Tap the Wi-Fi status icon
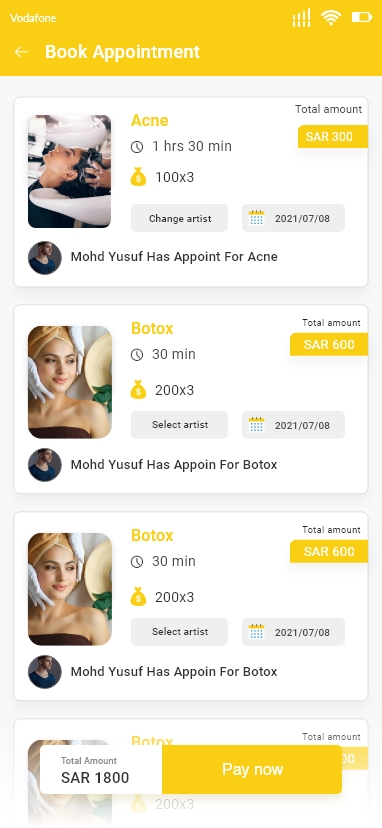Screen dimensions: 382x828 tap(331, 18)
